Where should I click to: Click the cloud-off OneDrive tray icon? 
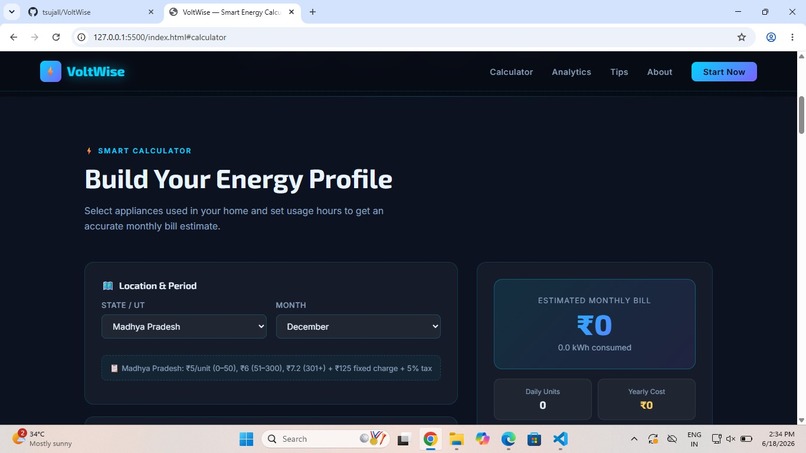click(x=672, y=439)
